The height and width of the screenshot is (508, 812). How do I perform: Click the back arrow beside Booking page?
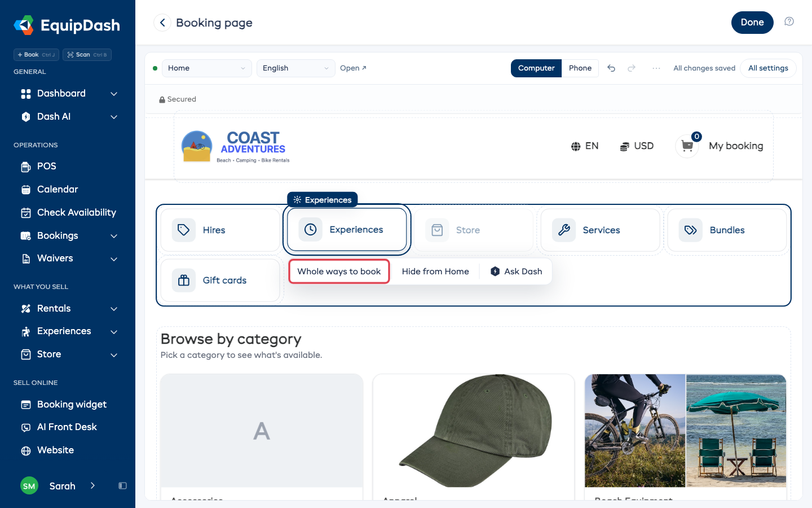coord(162,23)
